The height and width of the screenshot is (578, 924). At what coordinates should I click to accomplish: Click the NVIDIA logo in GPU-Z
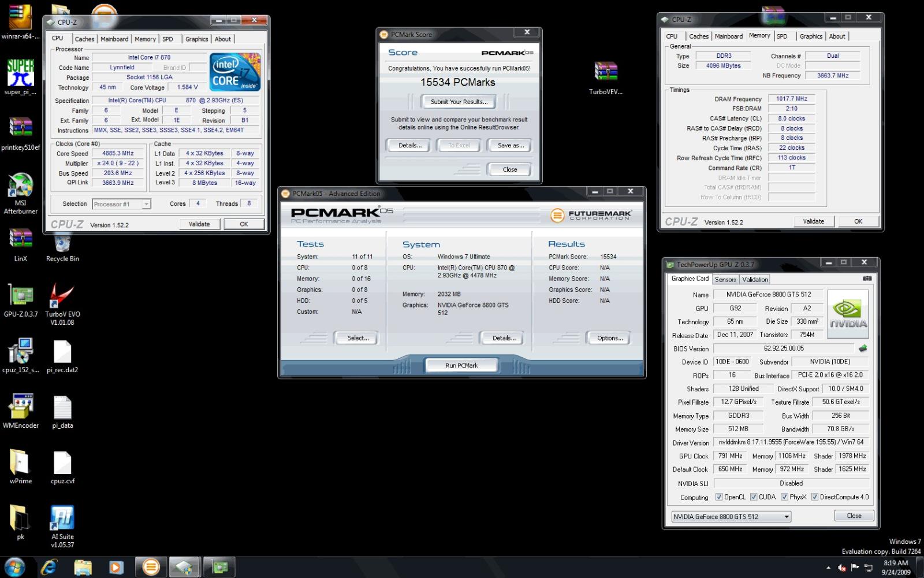pyautogui.click(x=848, y=314)
